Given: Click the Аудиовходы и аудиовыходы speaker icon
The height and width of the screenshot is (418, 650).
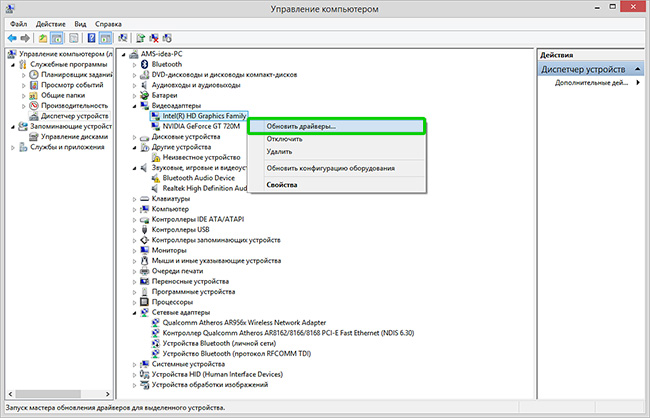Looking at the screenshot, I should pyautogui.click(x=144, y=85).
